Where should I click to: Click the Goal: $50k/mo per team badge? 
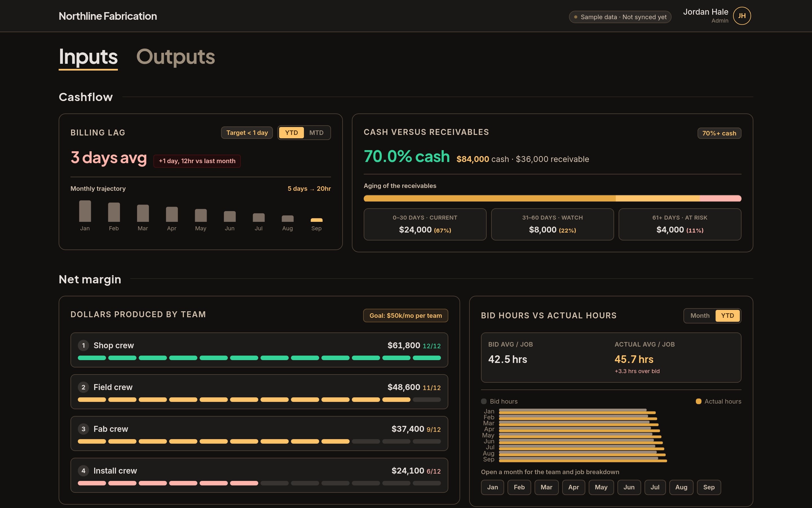click(x=405, y=316)
